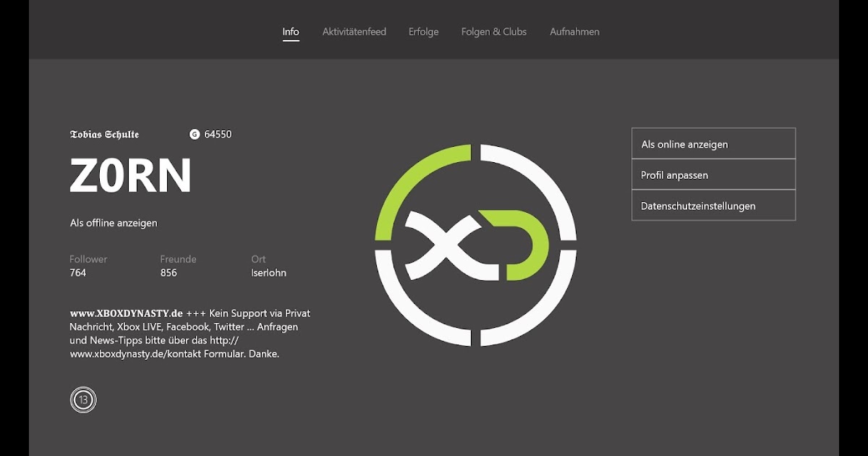Click the Gamerscore value 64550
The image size is (868, 456).
tap(218, 134)
